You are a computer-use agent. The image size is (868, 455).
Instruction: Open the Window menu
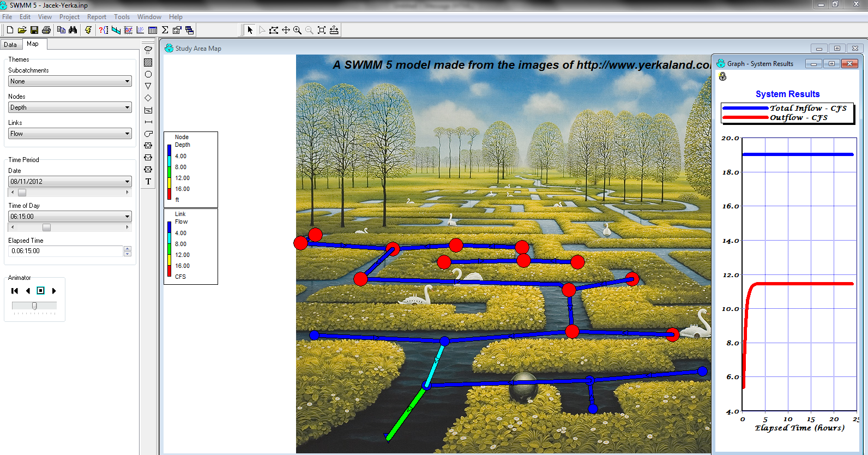(149, 17)
